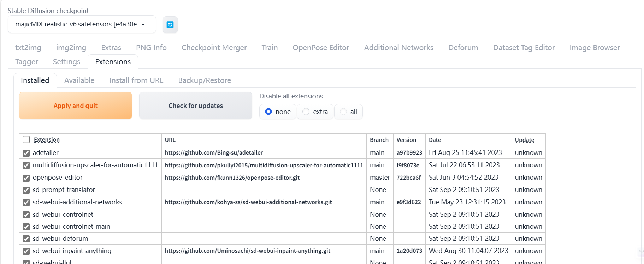This screenshot has height=264, width=644.
Task: Open the Dataset Tag Editor tab
Action: coord(524,48)
